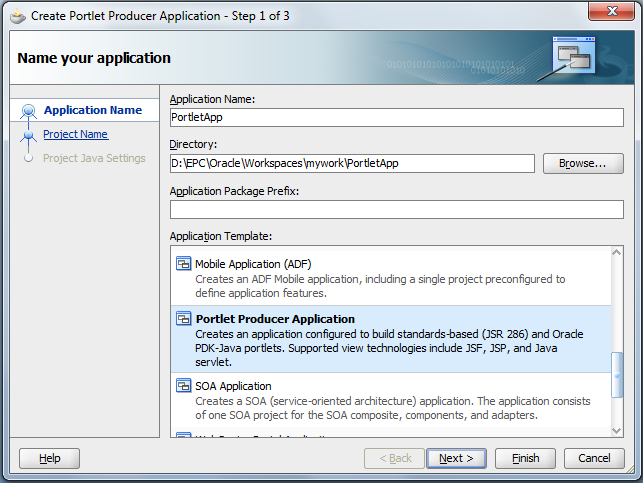Proceed with the Next button

point(456,458)
